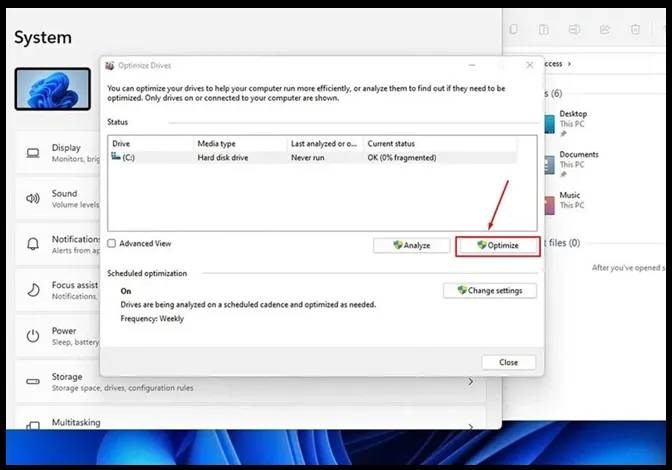The image size is (672, 470).
Task: Open Focus assist via moon icon
Action: [x=33, y=290]
